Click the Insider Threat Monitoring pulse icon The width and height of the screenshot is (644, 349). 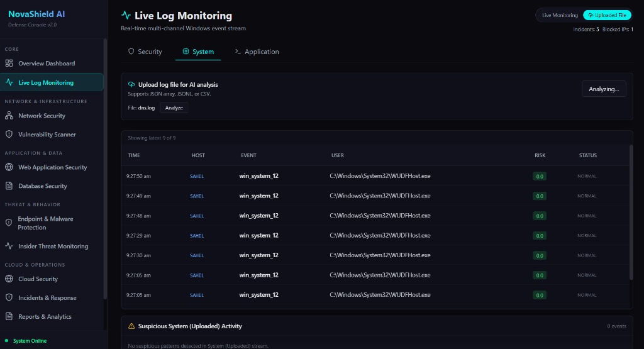pos(9,246)
